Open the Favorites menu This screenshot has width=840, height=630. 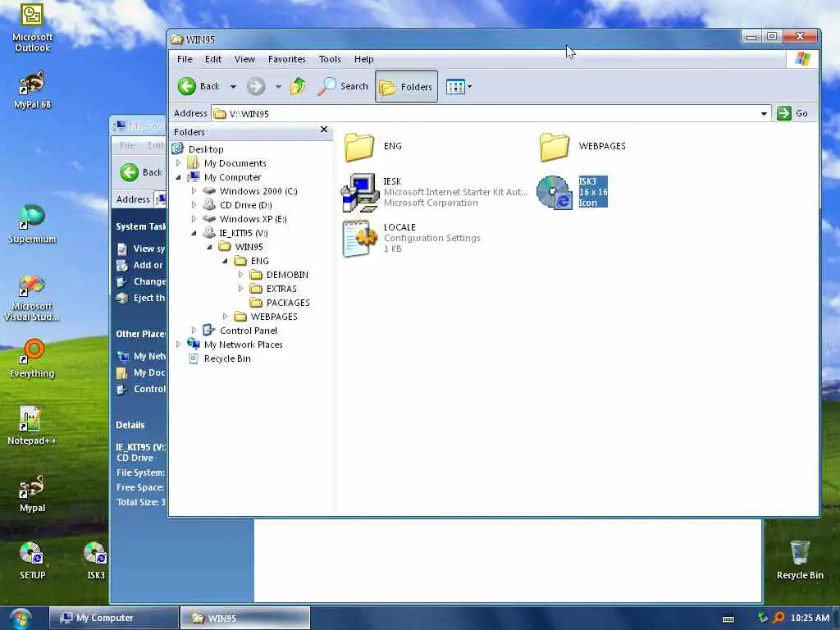[287, 59]
